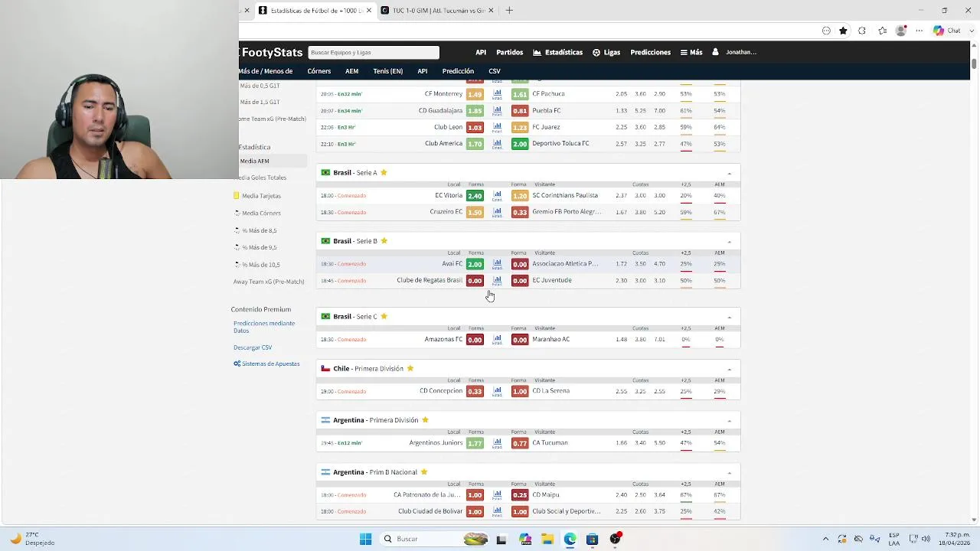Open stats icon for Club Ciudad de Bolivar
This screenshot has height=551, width=980.
point(497,512)
